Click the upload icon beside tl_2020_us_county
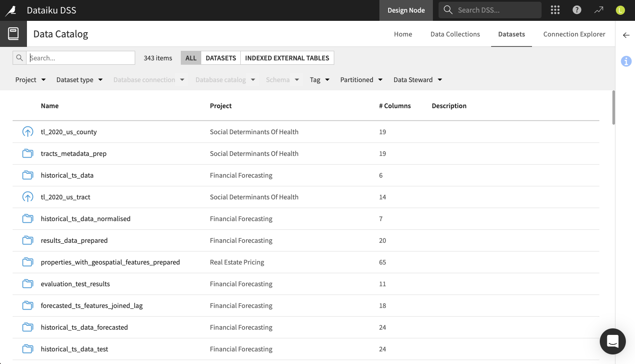The image size is (635, 364). pos(27,132)
